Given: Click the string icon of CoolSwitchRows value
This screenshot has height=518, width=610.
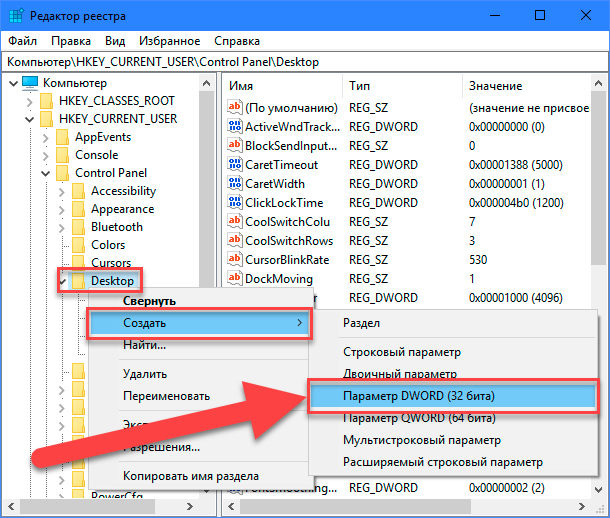Looking at the screenshot, I should (235, 240).
